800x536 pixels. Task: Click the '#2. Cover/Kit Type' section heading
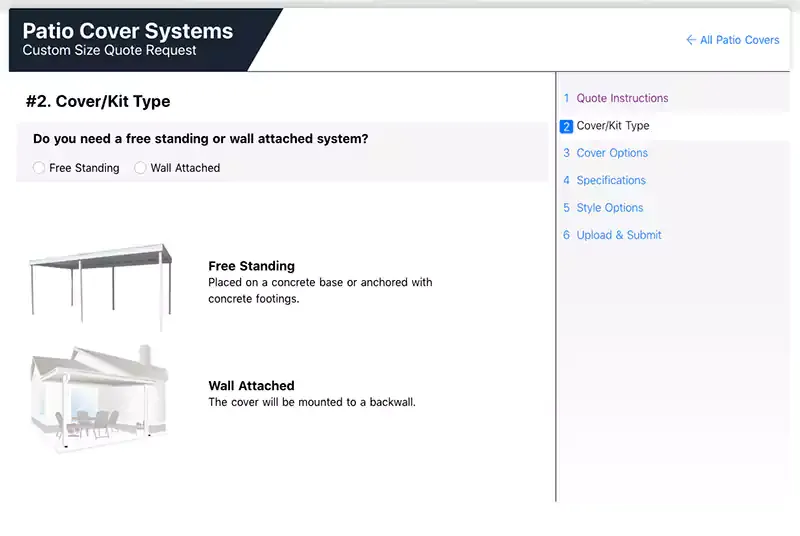98,101
